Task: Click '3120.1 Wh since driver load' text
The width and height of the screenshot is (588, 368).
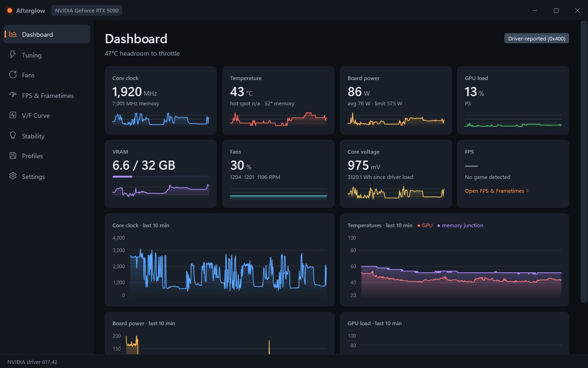Action: [380, 177]
